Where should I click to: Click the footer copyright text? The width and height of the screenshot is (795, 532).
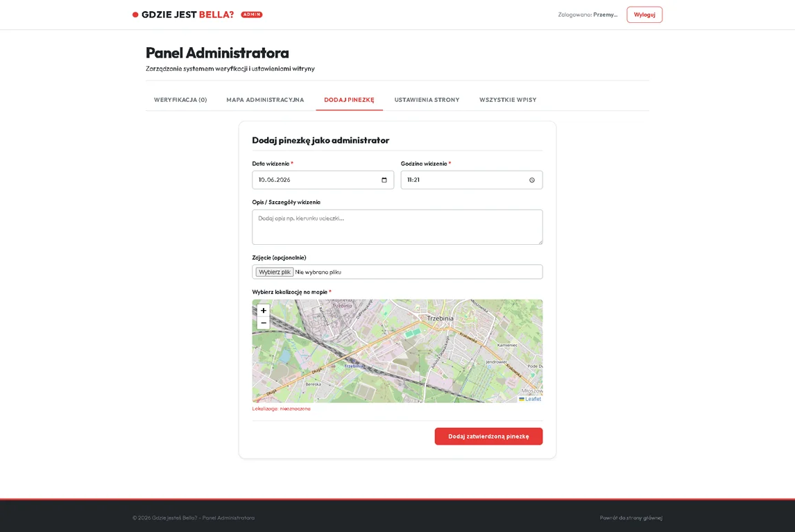[194, 518]
